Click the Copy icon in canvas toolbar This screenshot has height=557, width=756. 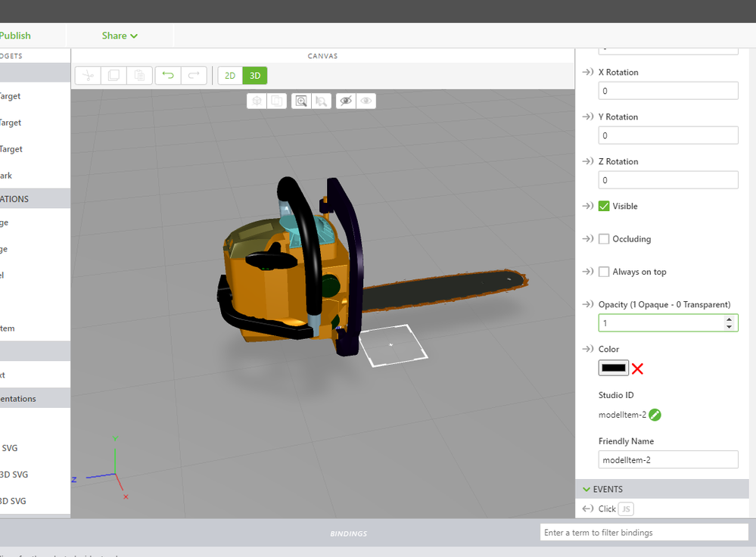114,76
